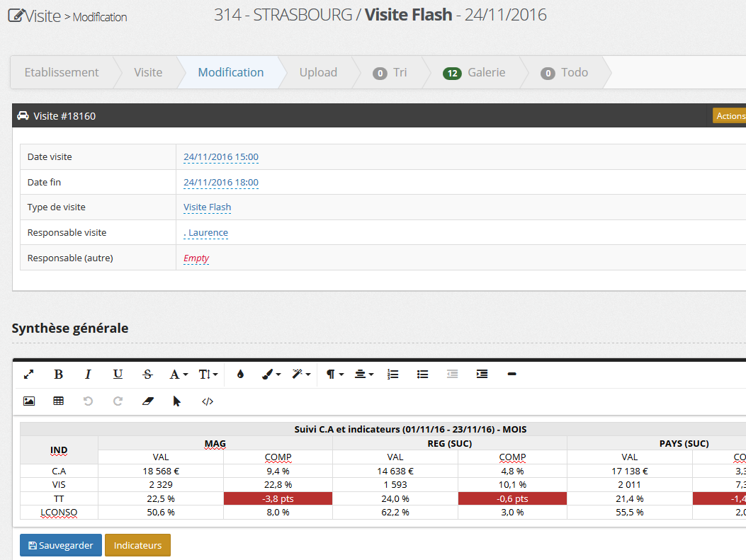Open the text color droplet picker

point(240,375)
